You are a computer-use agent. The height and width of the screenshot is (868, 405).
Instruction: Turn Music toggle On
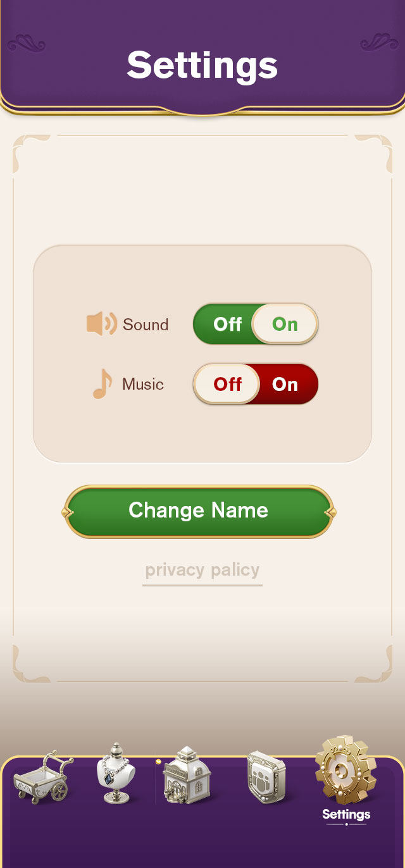click(x=285, y=385)
